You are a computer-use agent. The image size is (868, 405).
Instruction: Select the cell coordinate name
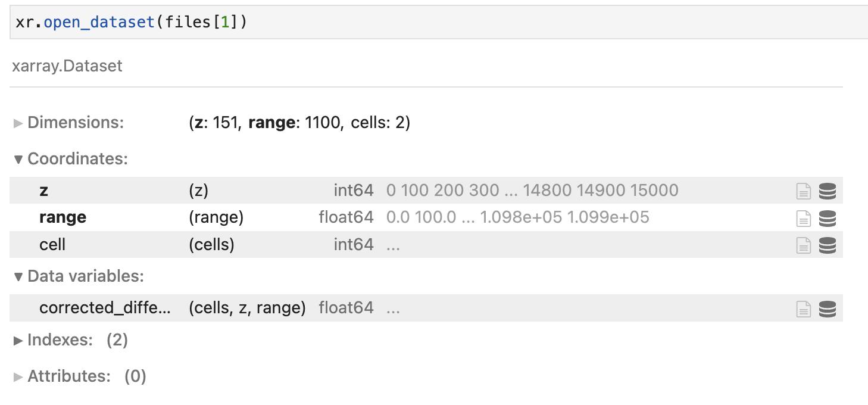pyautogui.click(x=52, y=245)
